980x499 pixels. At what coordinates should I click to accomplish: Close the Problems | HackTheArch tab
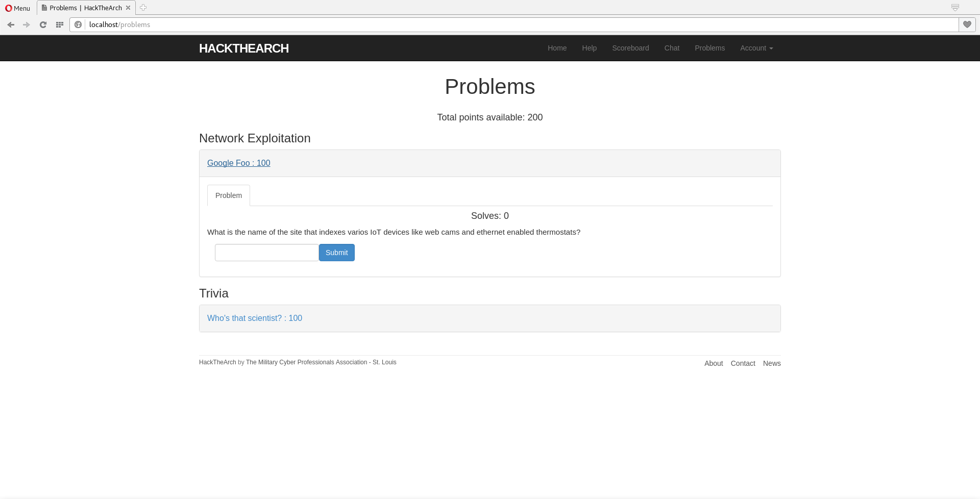tap(128, 8)
